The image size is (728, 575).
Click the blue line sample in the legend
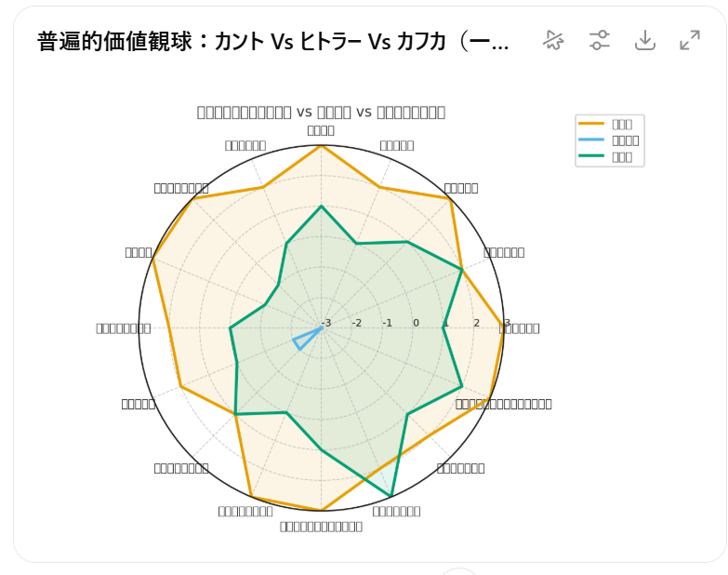[x=590, y=140]
